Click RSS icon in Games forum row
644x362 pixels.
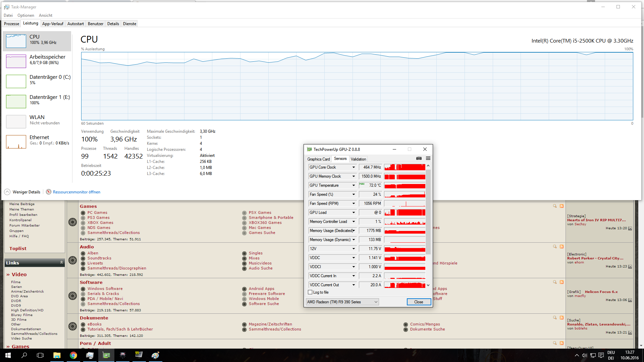[561, 206]
